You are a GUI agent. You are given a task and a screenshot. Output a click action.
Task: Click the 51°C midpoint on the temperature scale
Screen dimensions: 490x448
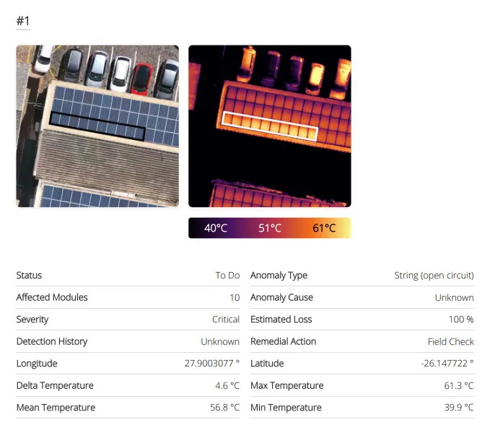click(x=270, y=228)
